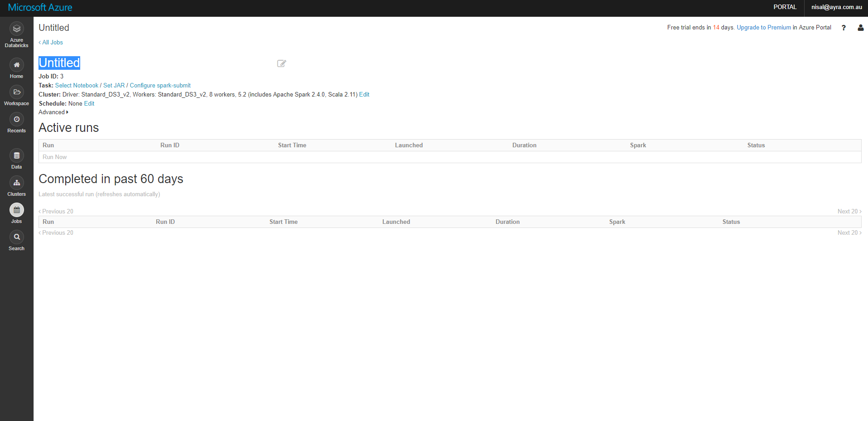The width and height of the screenshot is (868, 421).
Task: Click Active runs heading
Action: [69, 128]
